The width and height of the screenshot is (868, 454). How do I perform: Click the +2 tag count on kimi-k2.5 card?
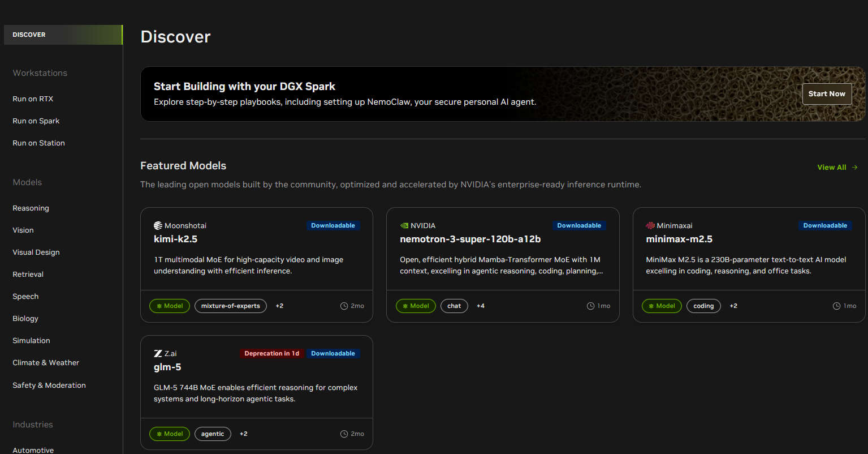point(279,306)
